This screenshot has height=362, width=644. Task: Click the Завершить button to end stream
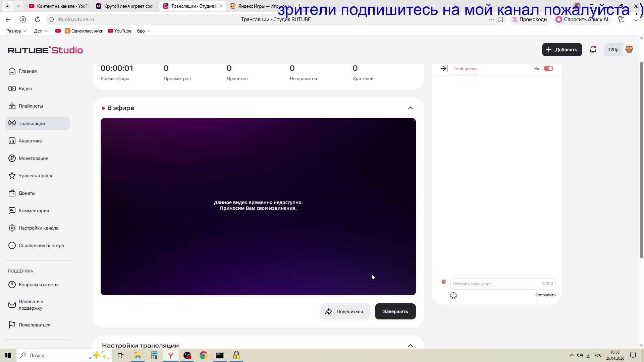[395, 311]
